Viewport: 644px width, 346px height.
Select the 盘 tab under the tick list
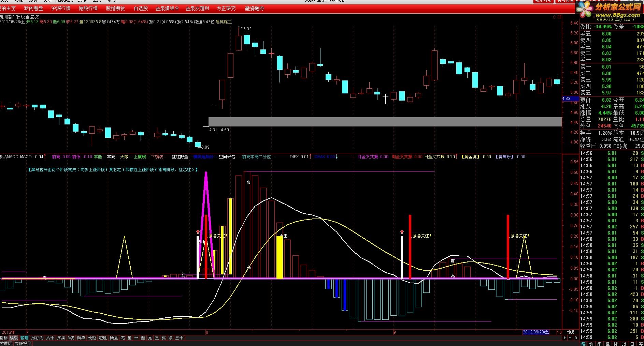point(607,344)
